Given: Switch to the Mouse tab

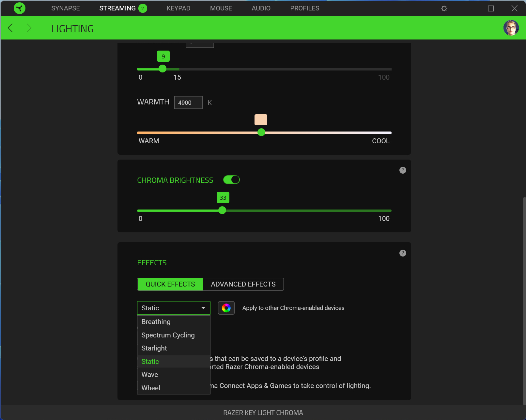Looking at the screenshot, I should tap(221, 8).
